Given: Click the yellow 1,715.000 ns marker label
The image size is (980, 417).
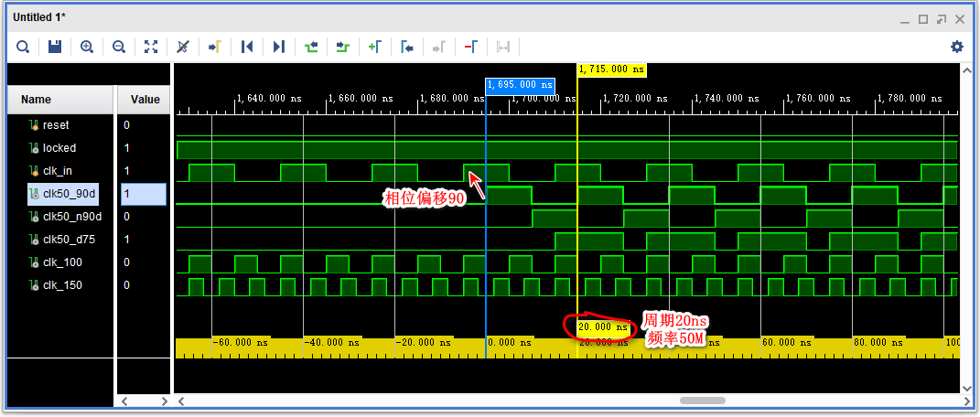Looking at the screenshot, I should [x=611, y=69].
